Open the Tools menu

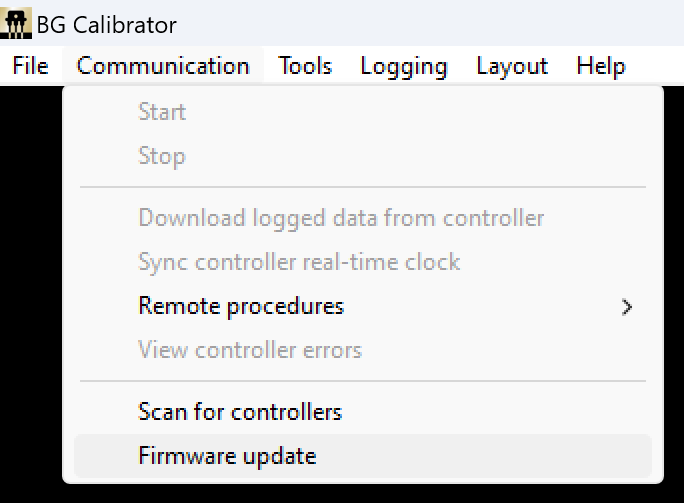tap(305, 66)
